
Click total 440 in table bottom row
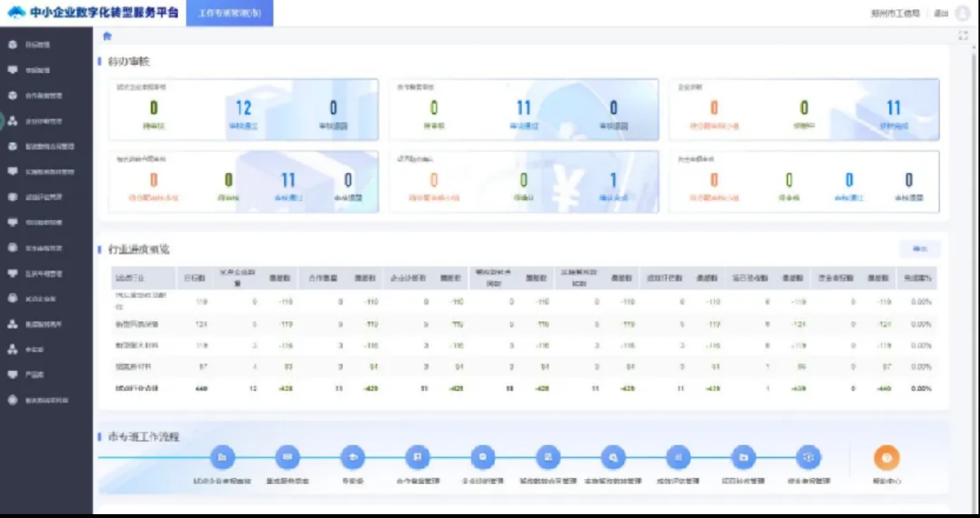click(201, 388)
